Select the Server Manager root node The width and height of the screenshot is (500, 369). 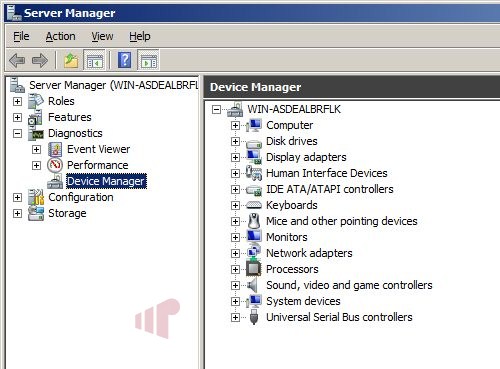pyautogui.click(x=113, y=85)
